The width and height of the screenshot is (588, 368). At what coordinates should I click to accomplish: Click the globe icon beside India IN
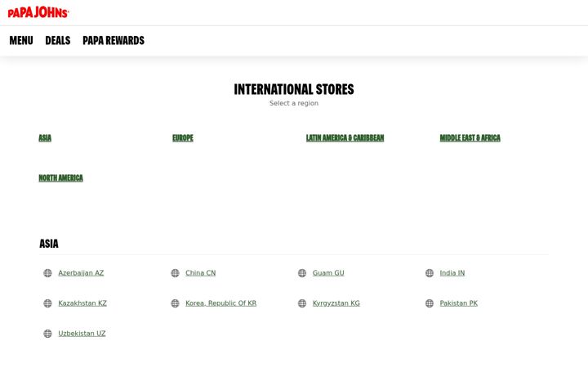pos(430,273)
